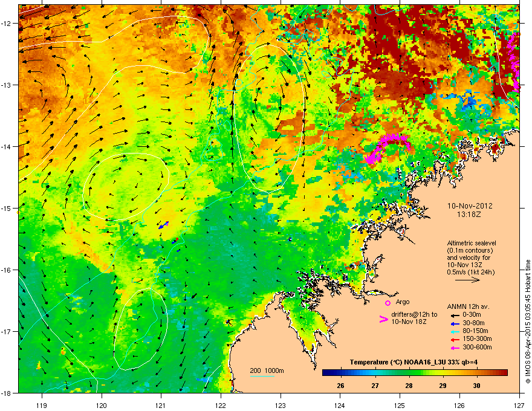This screenshot has height=411, width=532.
Task: Click the longitude label '122'
Action: pos(221,405)
